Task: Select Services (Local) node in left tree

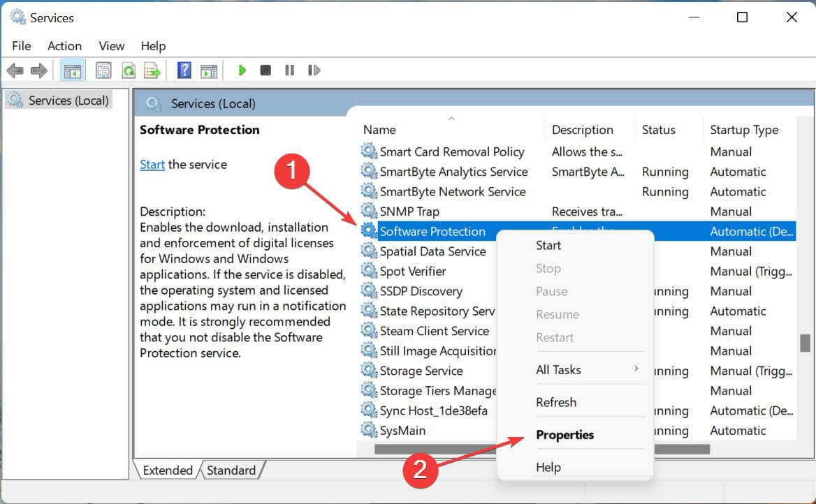Action: point(59,100)
